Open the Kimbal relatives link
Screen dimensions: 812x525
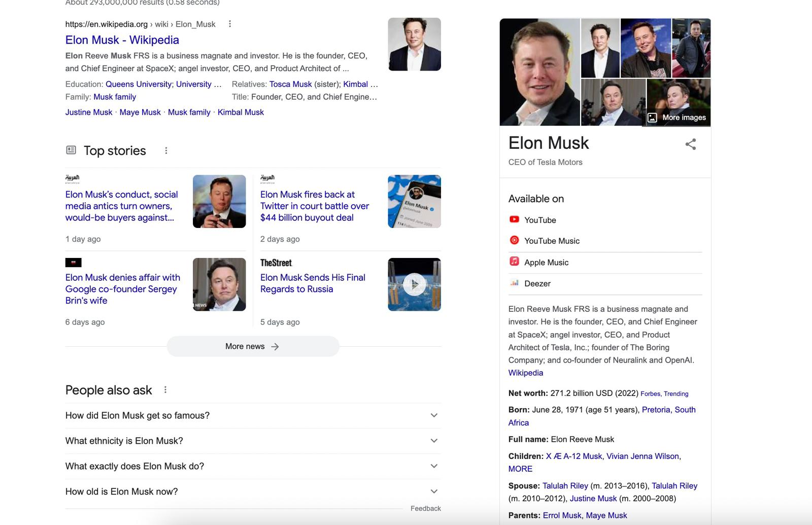coord(355,84)
